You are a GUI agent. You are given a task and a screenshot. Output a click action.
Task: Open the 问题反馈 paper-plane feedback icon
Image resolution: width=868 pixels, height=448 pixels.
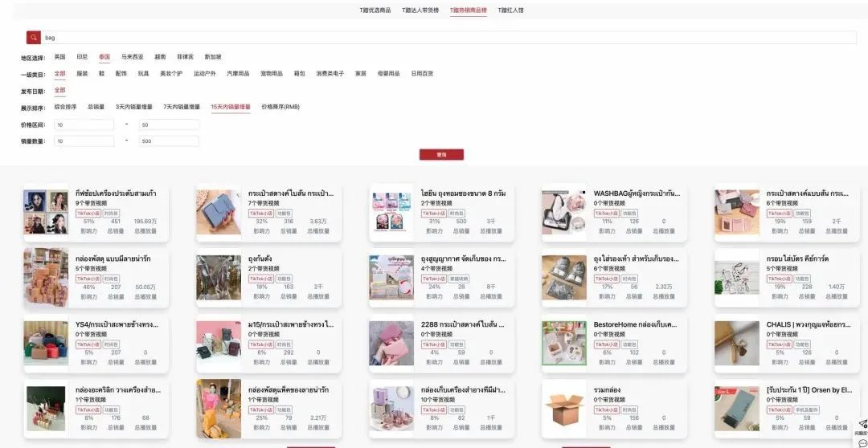[x=862, y=424]
